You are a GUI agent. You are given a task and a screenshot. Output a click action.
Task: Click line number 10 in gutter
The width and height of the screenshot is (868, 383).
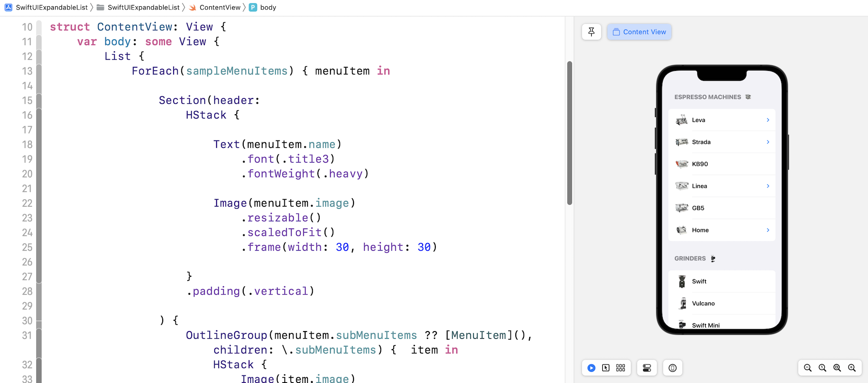[x=27, y=27]
